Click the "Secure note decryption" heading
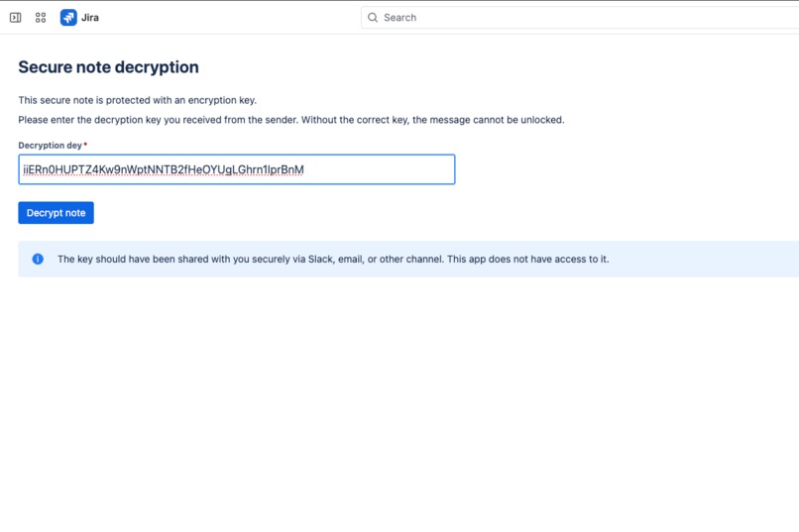Screen dimensions: 799x532 click(108, 67)
